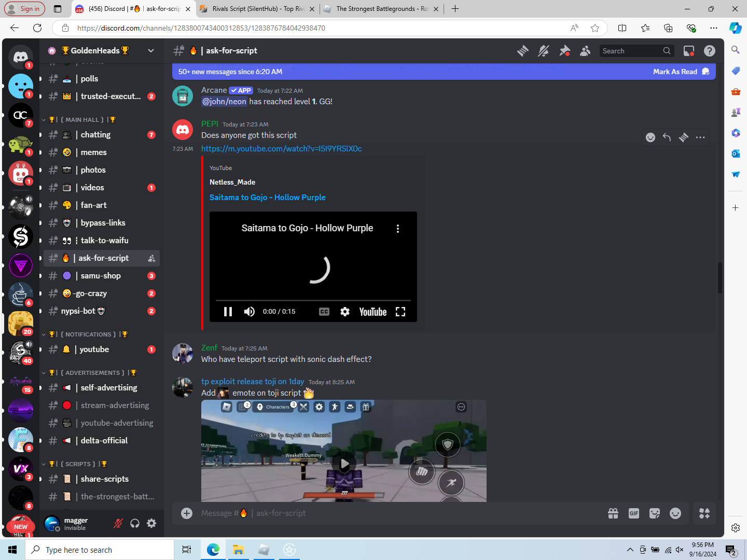
Task: Click the @john/neon mention
Action: pos(224,102)
